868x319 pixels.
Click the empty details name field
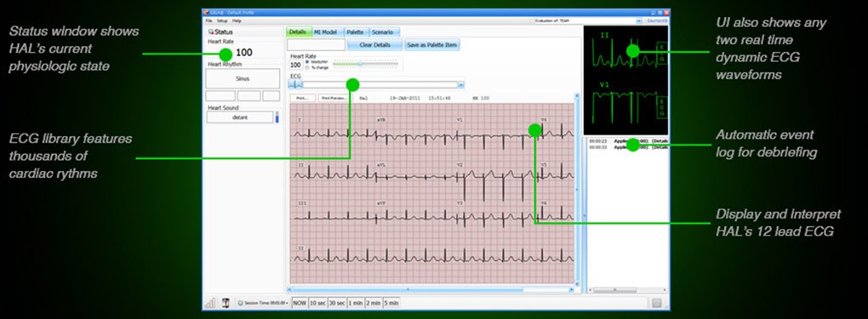tap(316, 45)
